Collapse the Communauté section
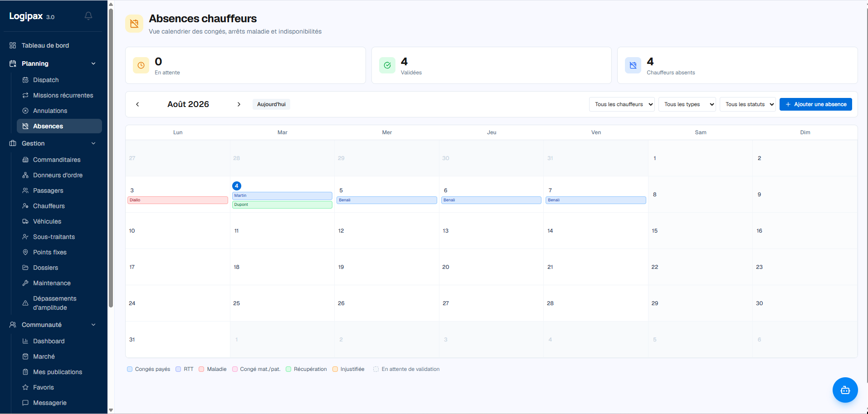The image size is (868, 414). [x=93, y=325]
